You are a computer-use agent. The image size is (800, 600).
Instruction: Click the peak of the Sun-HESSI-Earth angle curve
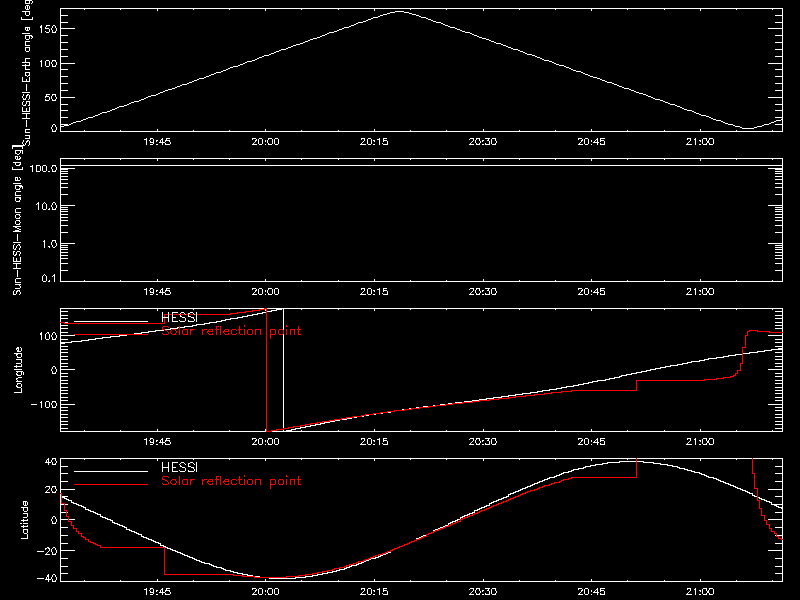399,11
